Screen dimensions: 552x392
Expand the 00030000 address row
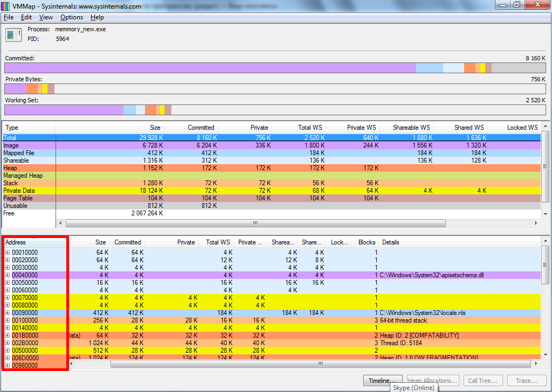pyautogui.click(x=7, y=268)
